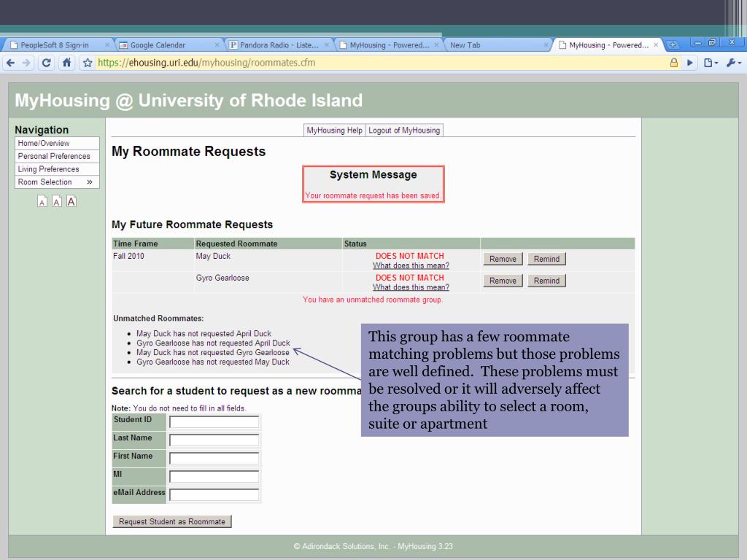This screenshot has width=747, height=560.
Task: Go to the browser Home icon
Action: (66, 63)
